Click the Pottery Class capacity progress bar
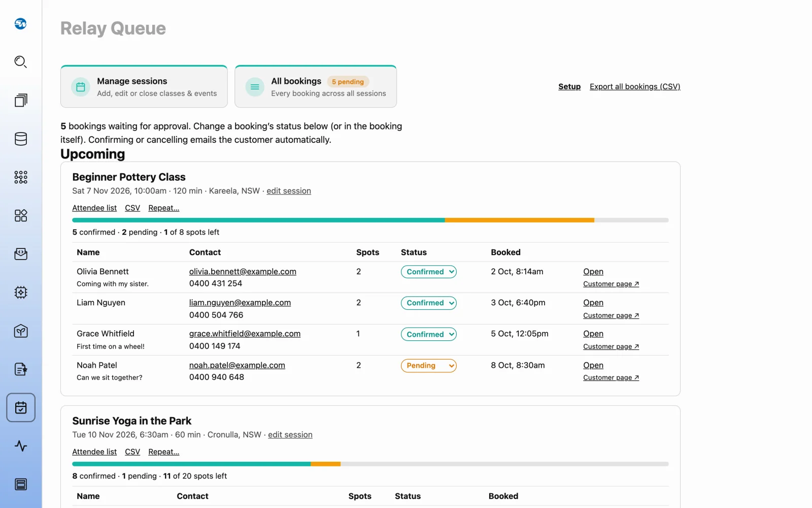Image resolution: width=812 pixels, height=508 pixels. click(370, 220)
